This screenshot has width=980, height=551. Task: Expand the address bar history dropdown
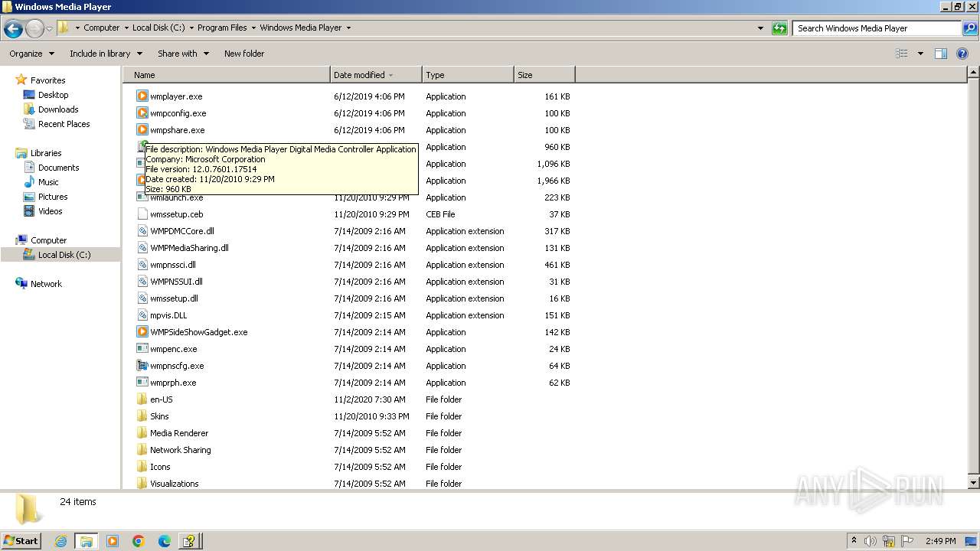coord(760,28)
